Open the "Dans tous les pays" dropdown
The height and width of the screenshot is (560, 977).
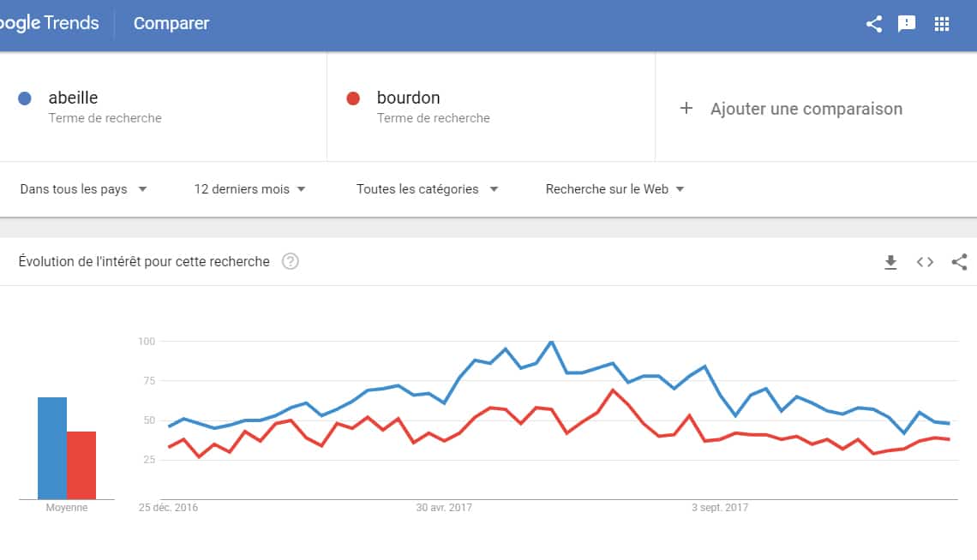pyautogui.click(x=83, y=189)
